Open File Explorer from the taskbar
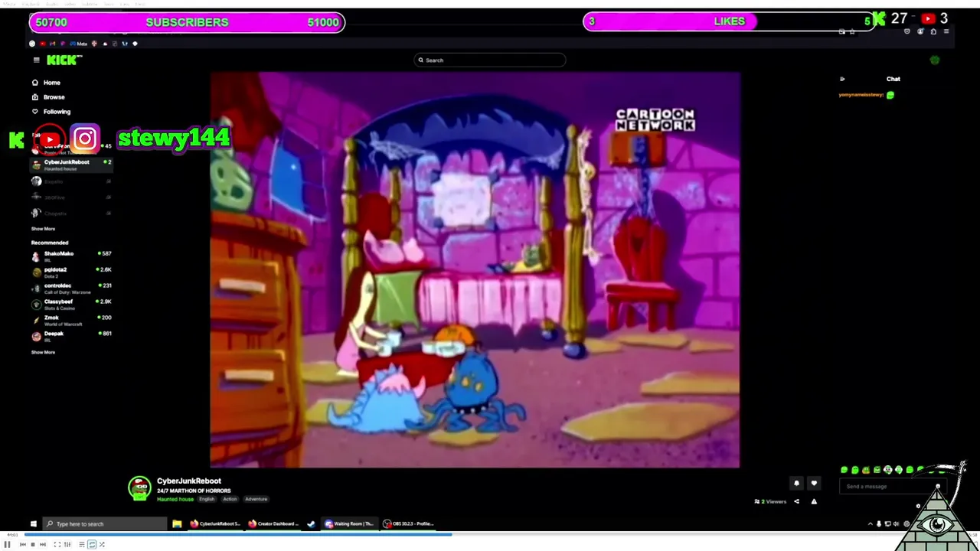 [x=177, y=524]
